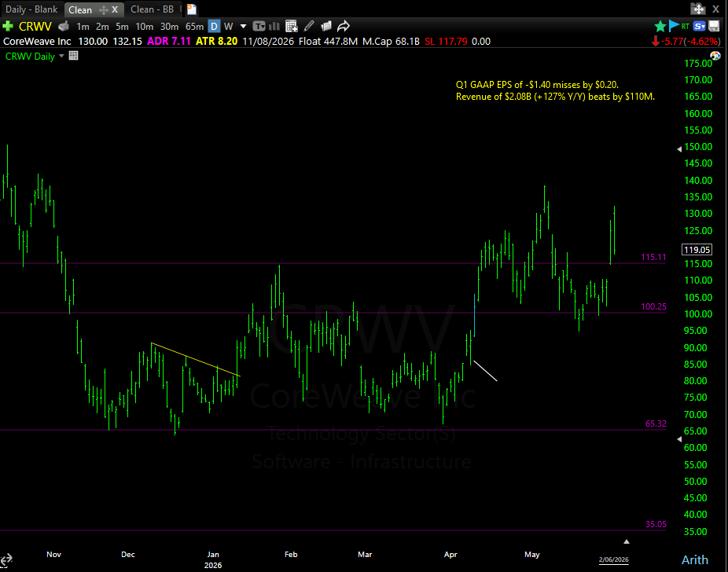Open the symbol watchlist icon beside CRWV

(x=64, y=26)
